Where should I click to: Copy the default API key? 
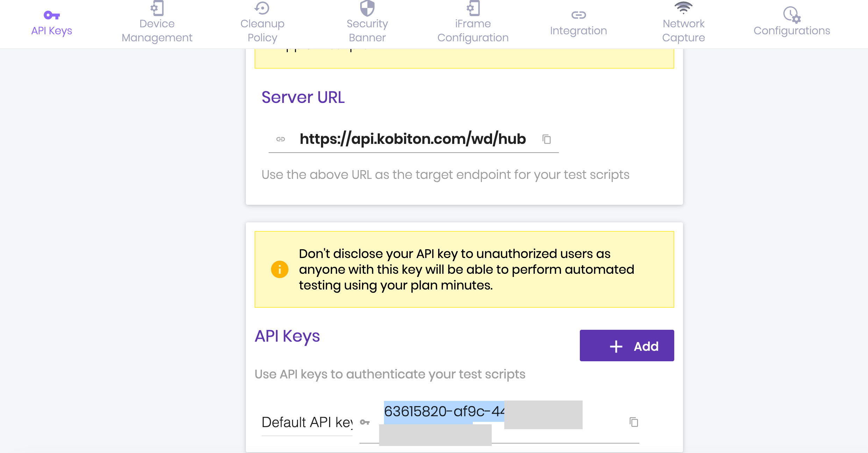634,422
